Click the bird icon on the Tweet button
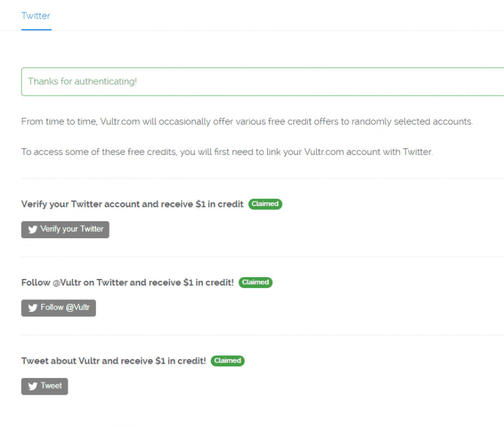Viewport: 504px width, 426px height. click(x=32, y=387)
